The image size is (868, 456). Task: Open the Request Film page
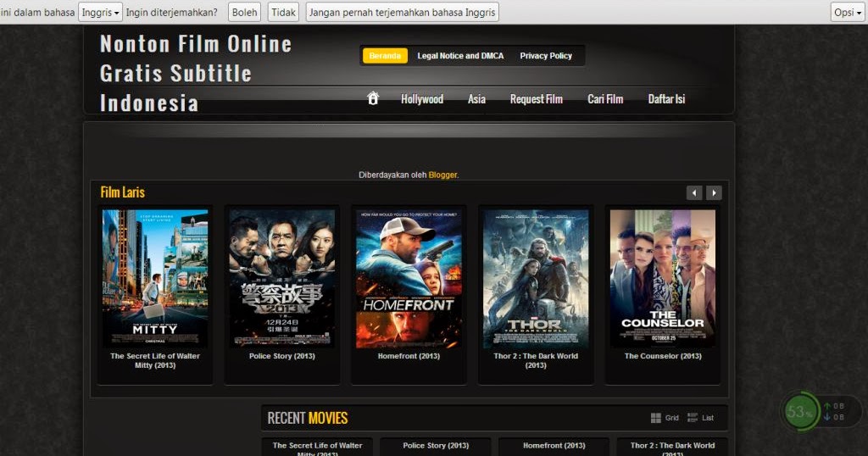click(537, 99)
